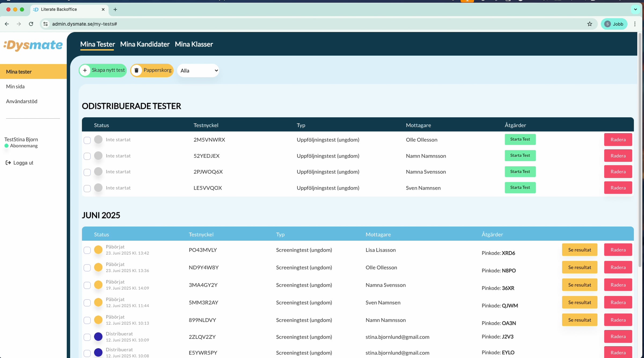The width and height of the screenshot is (644, 358).
Task: Open a new browser tab
Action: (115, 9)
